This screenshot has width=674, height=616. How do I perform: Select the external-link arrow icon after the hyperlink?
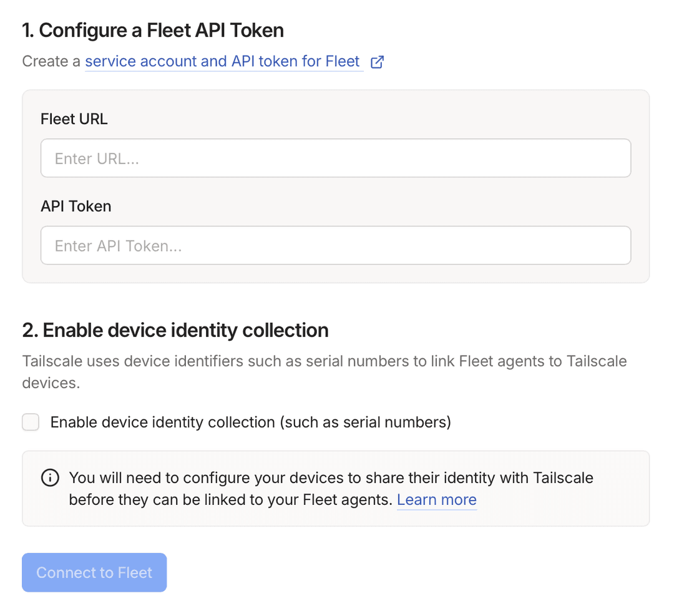pos(377,62)
